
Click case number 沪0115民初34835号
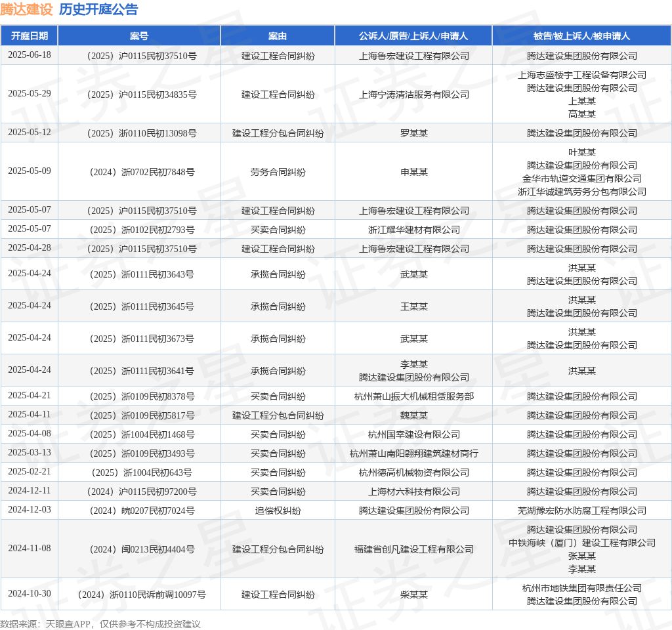click(x=142, y=94)
